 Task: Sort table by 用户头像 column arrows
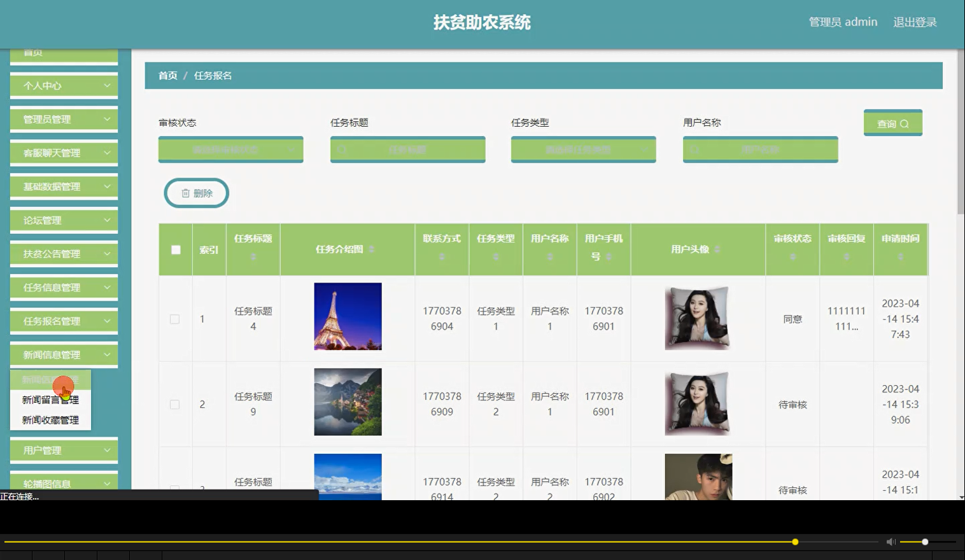(717, 249)
